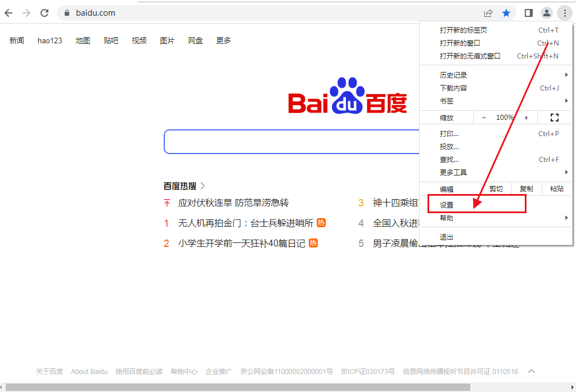Click the scrollbar right arrow
576x392 pixels.
pos(572,388)
